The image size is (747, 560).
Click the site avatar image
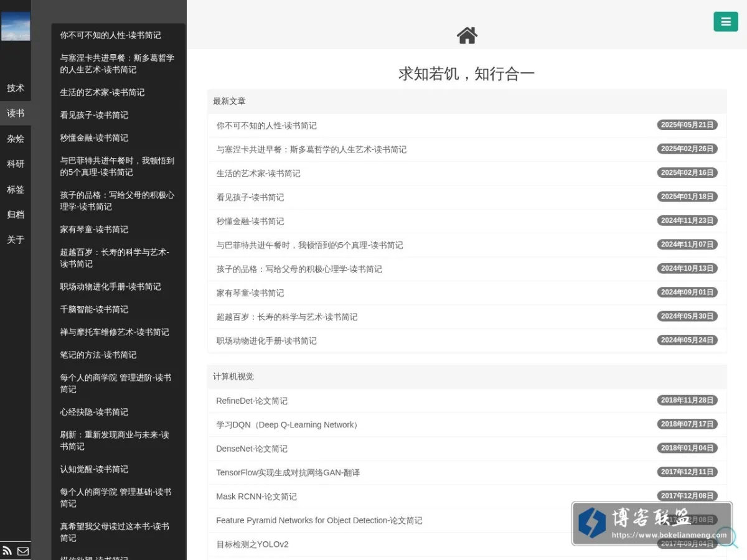pyautogui.click(x=16, y=26)
